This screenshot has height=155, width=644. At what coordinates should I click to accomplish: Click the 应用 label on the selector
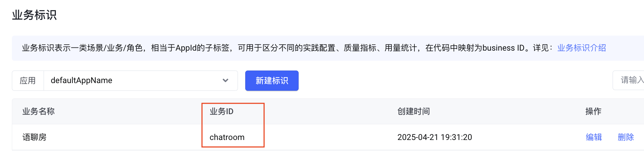[28, 81]
